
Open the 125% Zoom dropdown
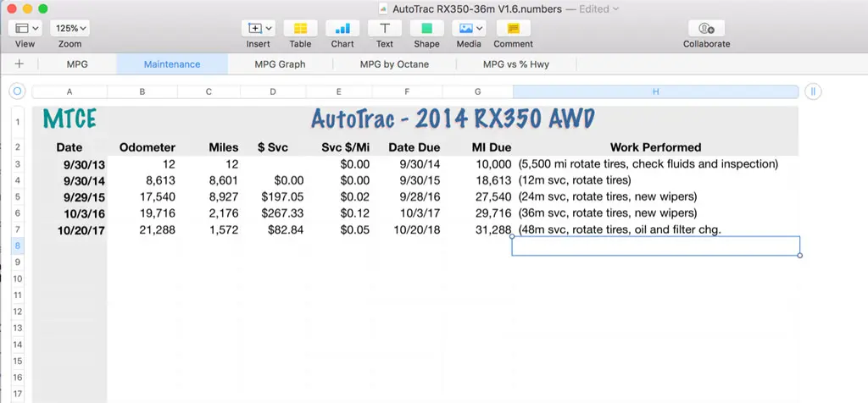pyautogui.click(x=70, y=28)
